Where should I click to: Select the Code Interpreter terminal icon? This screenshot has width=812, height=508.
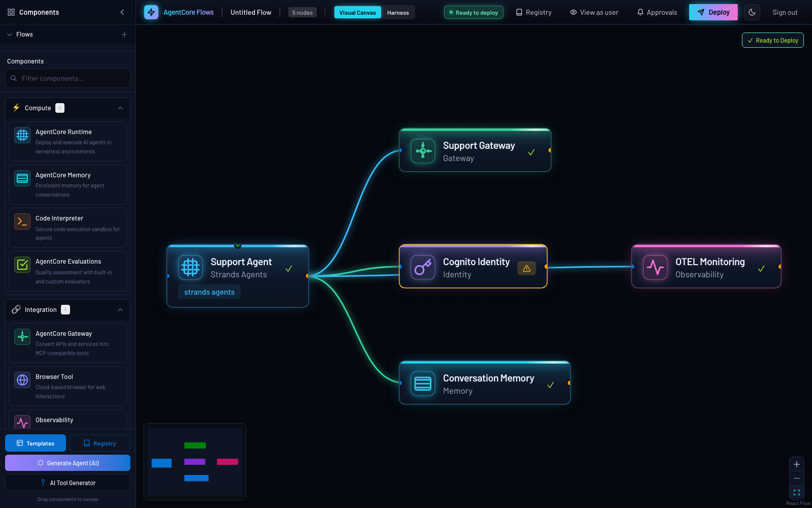[x=22, y=221]
